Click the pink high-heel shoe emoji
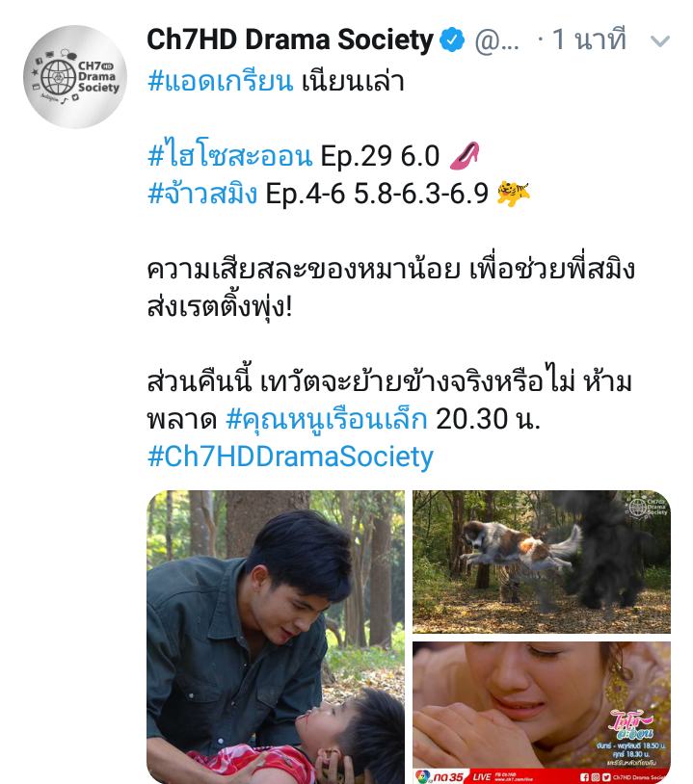The image size is (693, 784). pyautogui.click(x=466, y=155)
